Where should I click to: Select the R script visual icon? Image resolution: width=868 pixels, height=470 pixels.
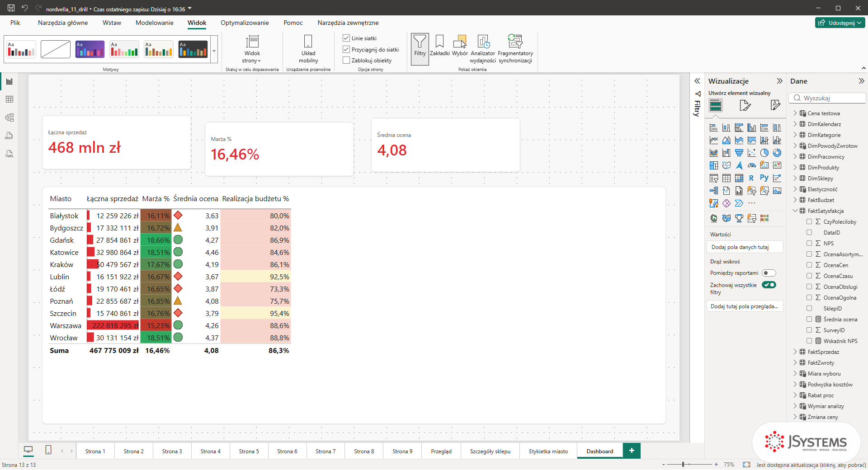[752, 178]
